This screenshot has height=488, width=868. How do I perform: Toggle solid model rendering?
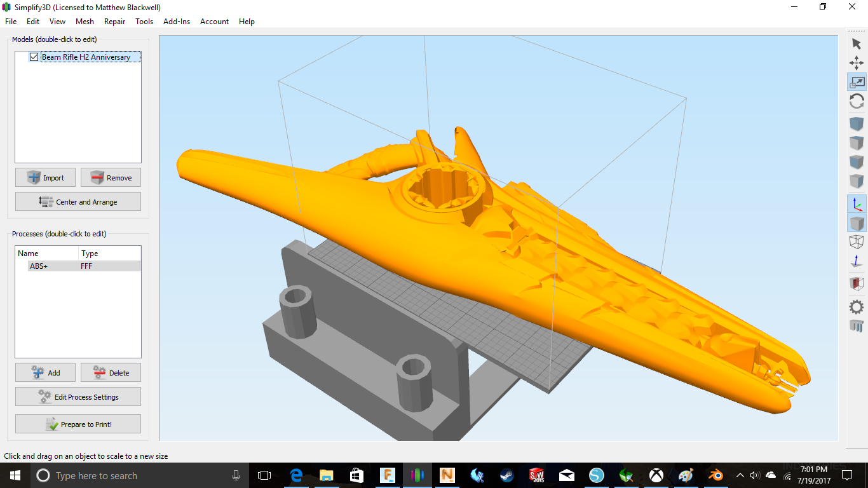click(857, 223)
